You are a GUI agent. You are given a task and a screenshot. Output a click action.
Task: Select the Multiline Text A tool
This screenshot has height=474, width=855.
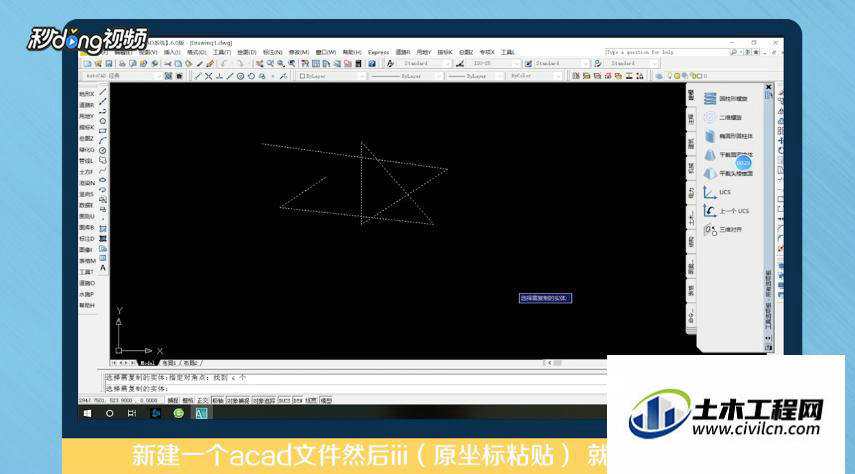point(103,268)
